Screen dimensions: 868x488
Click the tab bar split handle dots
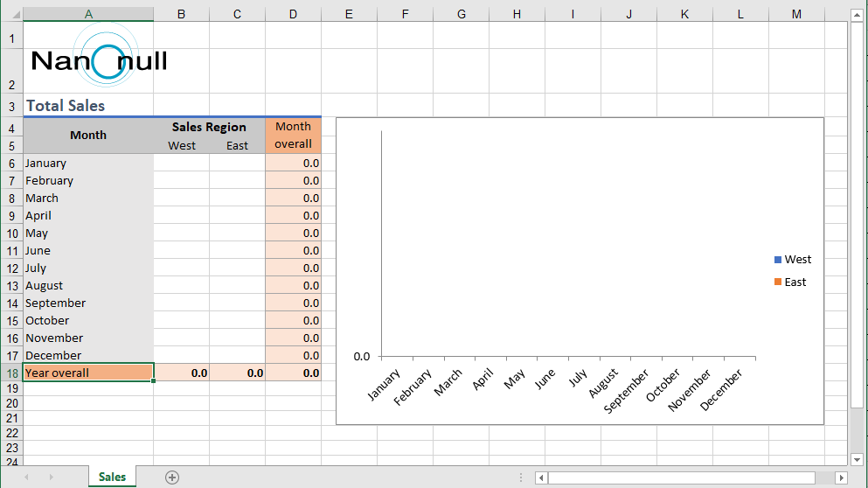click(x=521, y=478)
